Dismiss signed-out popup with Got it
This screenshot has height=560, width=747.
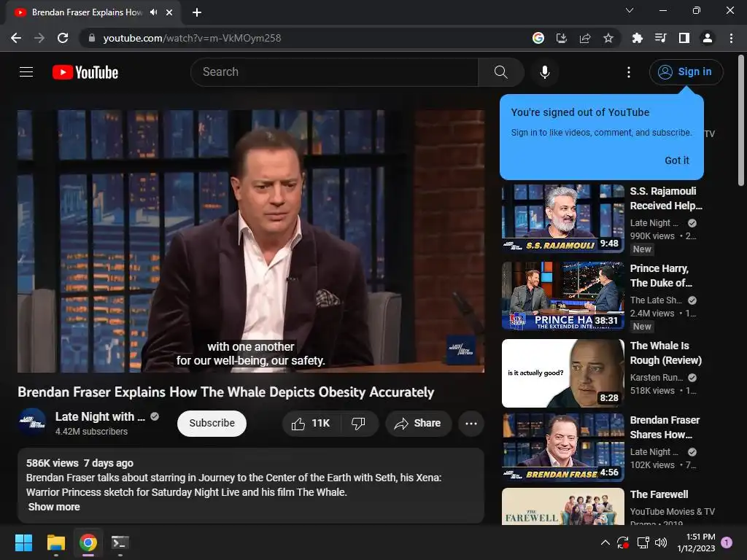click(x=676, y=160)
